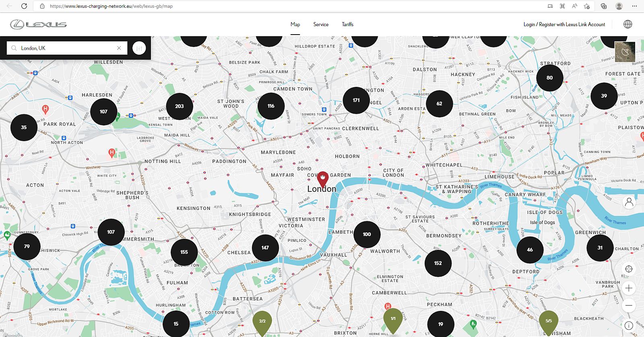
Task: Open the Map tab
Action: point(295,25)
